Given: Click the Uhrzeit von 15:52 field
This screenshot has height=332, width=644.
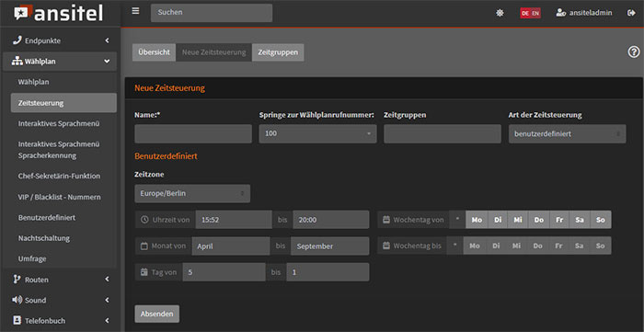Looking at the screenshot, I should click(x=234, y=220).
